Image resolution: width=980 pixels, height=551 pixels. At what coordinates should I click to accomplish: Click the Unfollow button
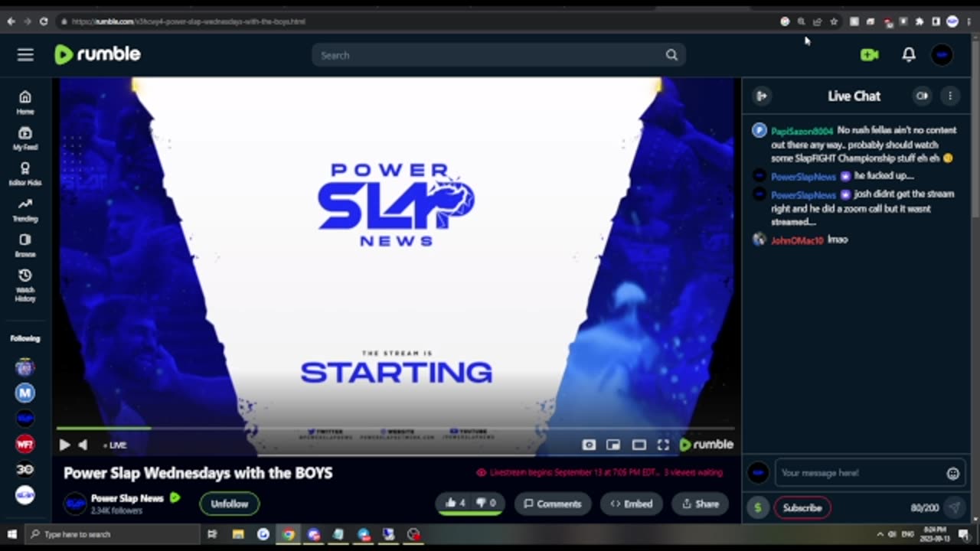click(230, 504)
